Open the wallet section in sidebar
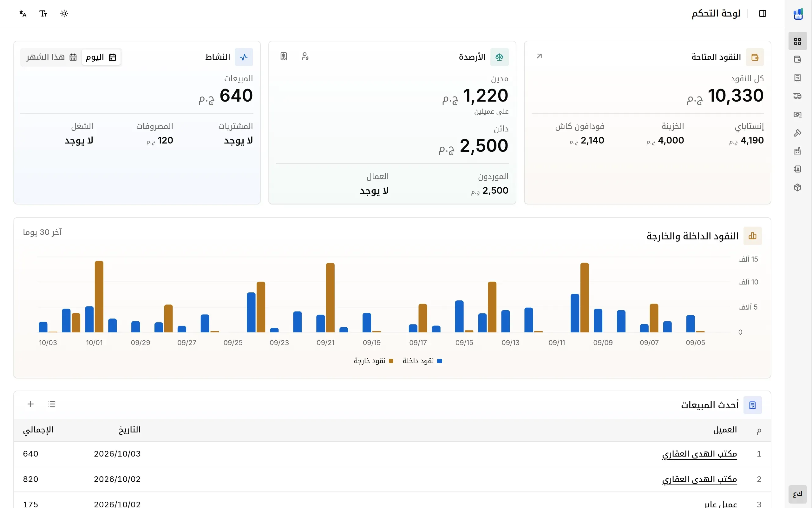The image size is (812, 508). [x=797, y=59]
